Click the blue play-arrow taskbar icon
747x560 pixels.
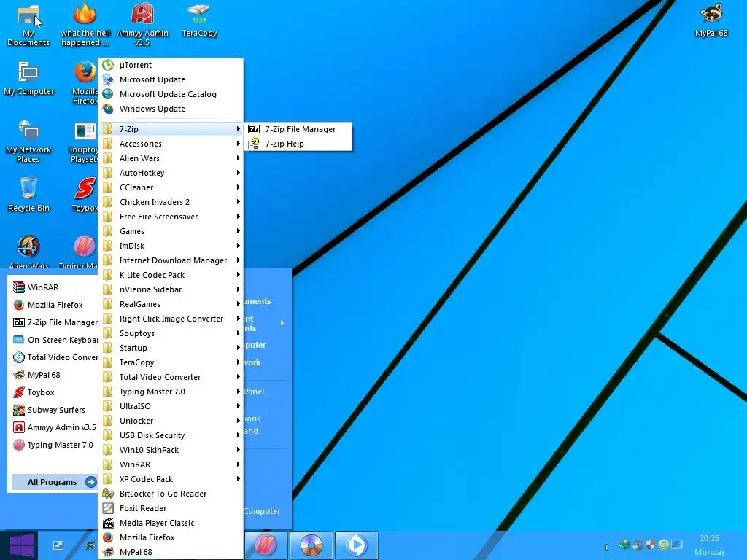(356, 545)
